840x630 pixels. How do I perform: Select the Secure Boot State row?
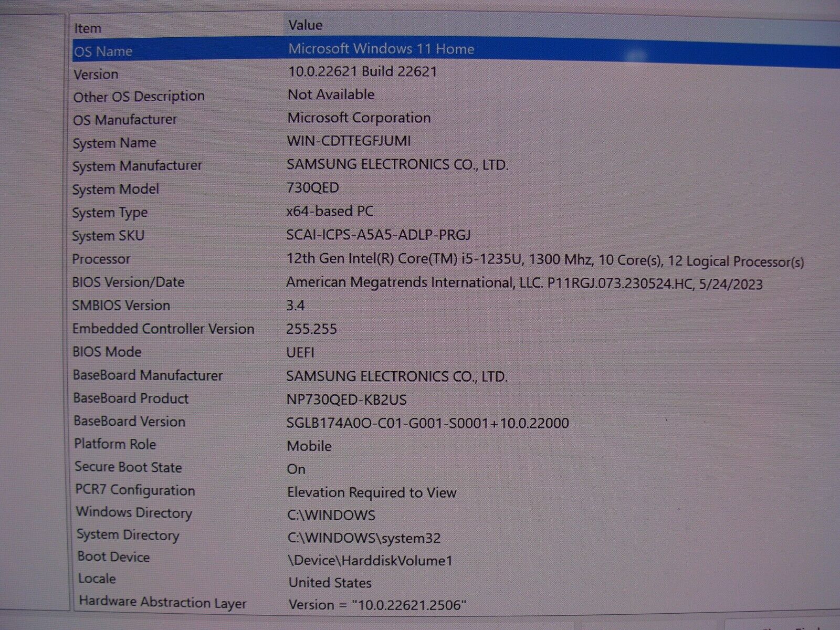coord(128,467)
